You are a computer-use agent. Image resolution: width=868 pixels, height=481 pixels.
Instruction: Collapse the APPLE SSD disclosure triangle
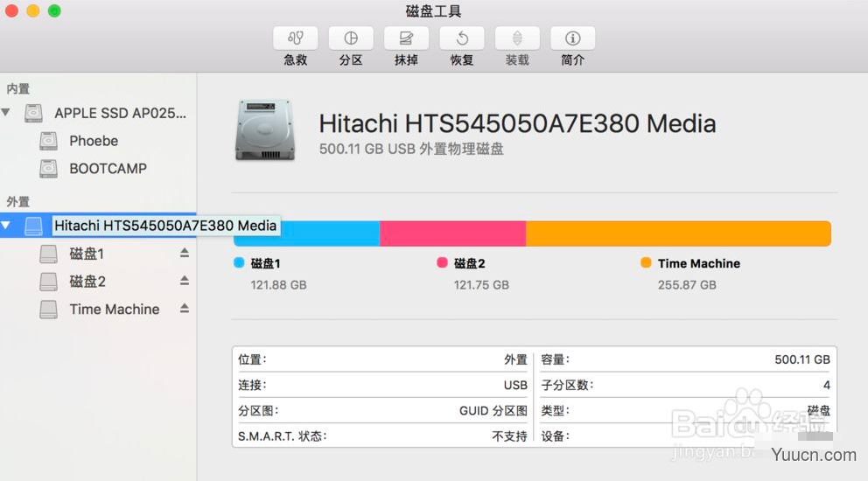point(6,112)
